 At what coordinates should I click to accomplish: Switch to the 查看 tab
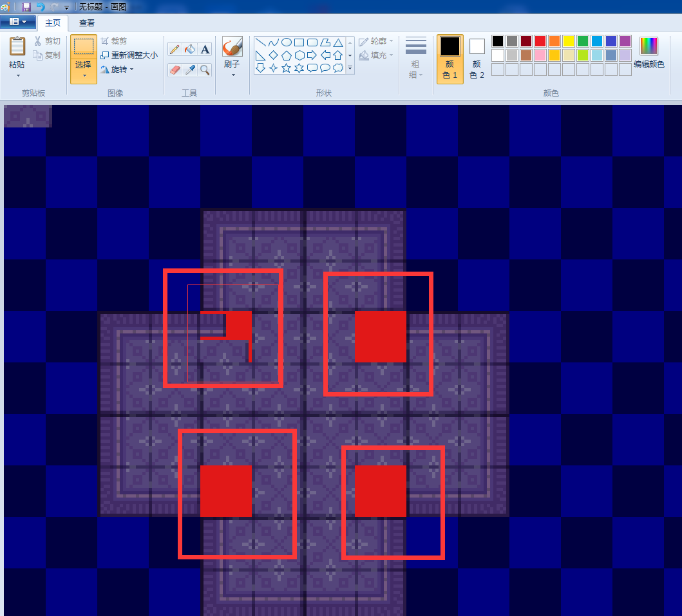pos(86,23)
